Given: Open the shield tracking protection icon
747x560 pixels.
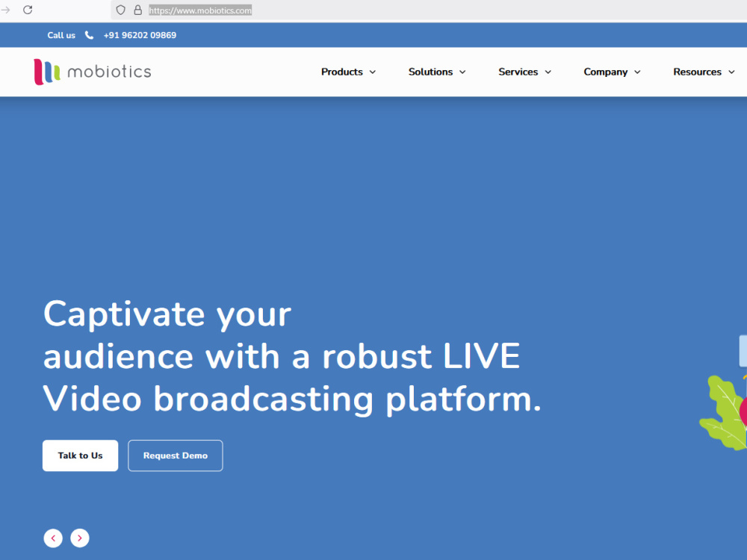Looking at the screenshot, I should [x=120, y=10].
